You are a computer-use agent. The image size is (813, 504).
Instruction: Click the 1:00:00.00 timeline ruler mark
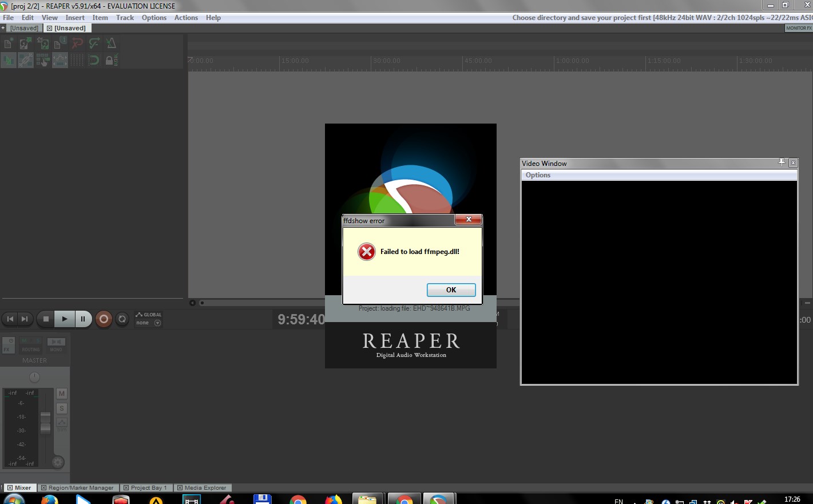[x=572, y=61]
